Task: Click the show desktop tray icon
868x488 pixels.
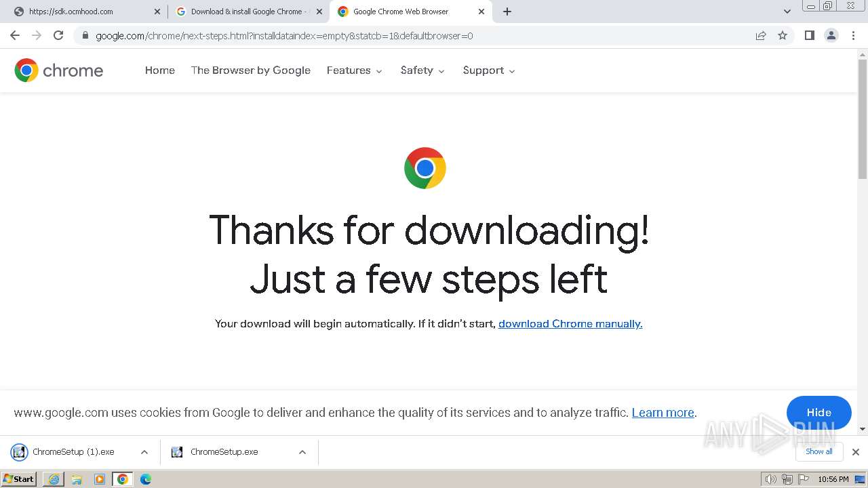Action: point(861,479)
